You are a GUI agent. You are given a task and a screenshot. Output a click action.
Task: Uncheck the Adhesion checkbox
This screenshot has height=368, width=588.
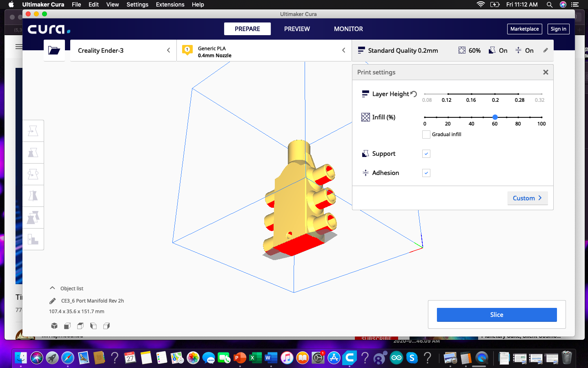(426, 173)
